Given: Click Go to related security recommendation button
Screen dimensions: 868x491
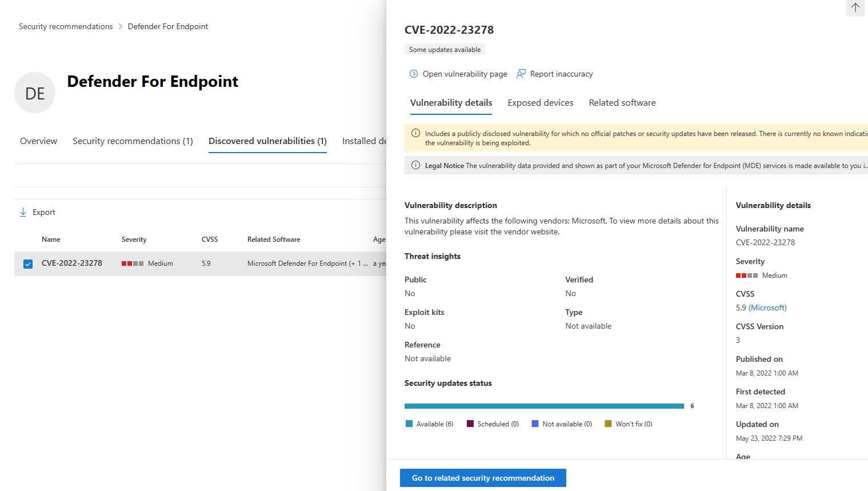Looking at the screenshot, I should [483, 478].
